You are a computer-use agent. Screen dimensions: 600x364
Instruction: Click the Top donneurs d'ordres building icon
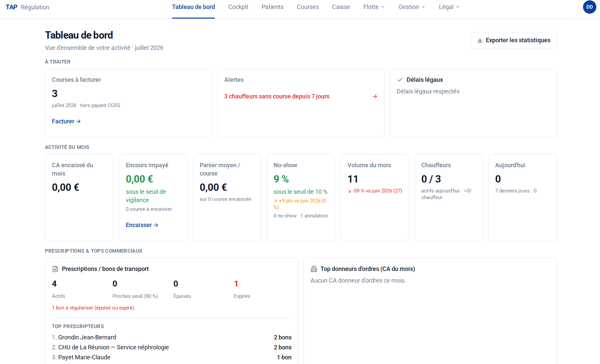[314, 269]
